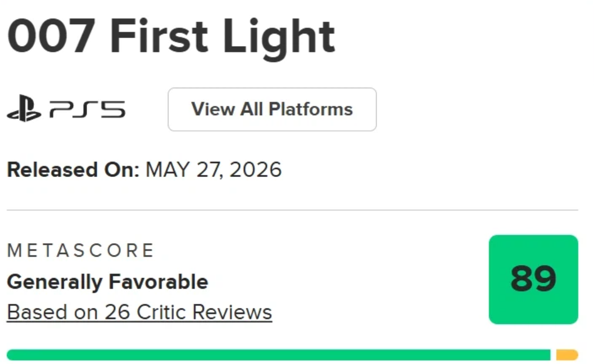Click the 007 digits in the title
This screenshot has height=364, width=594.
51,37
